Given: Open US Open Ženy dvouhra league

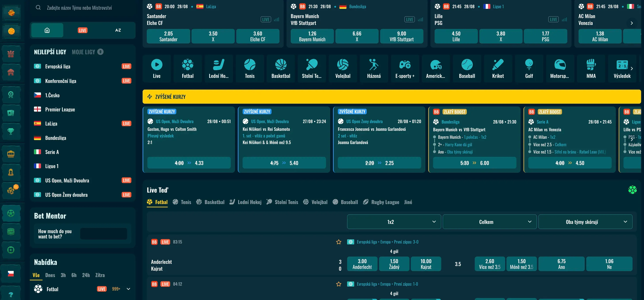Looking at the screenshot, I should coord(82,195).
